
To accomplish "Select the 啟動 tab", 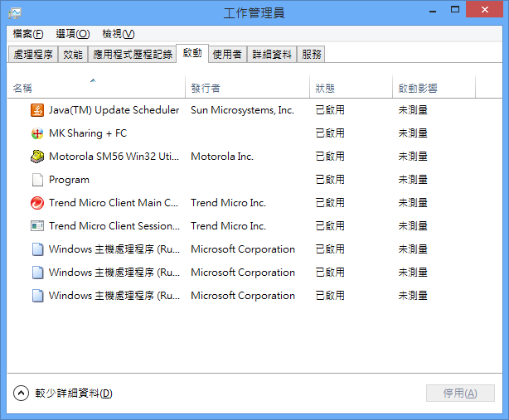I will [192, 53].
